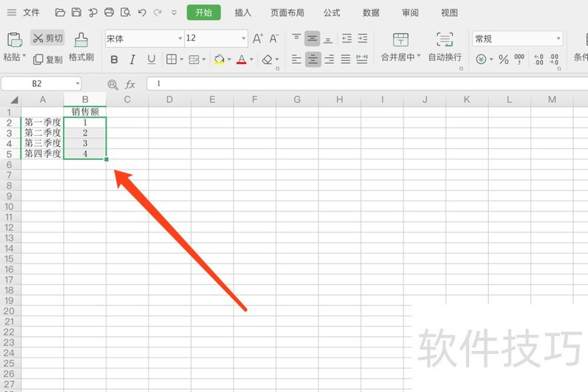
Task: Switch to the 插入 (Insert) tab
Action: pyautogui.click(x=243, y=12)
